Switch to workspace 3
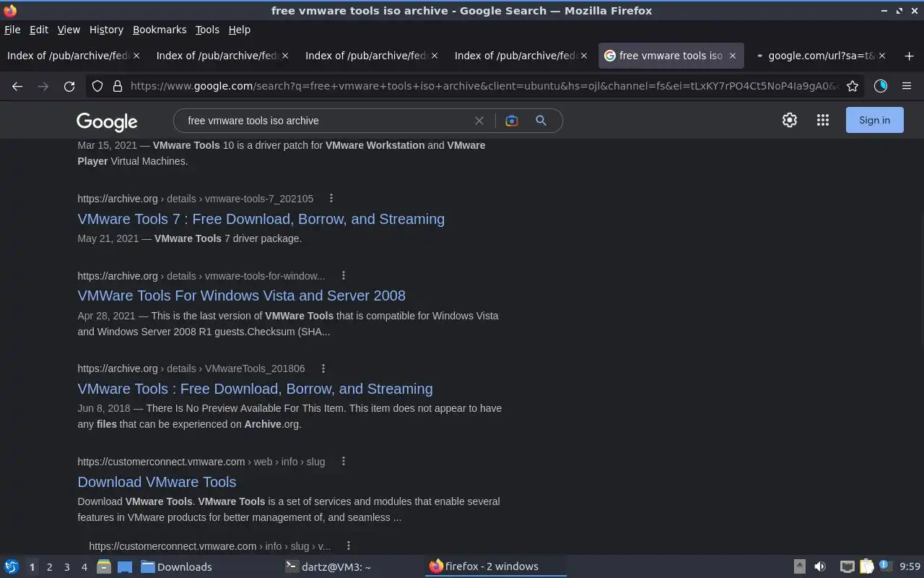 66,567
